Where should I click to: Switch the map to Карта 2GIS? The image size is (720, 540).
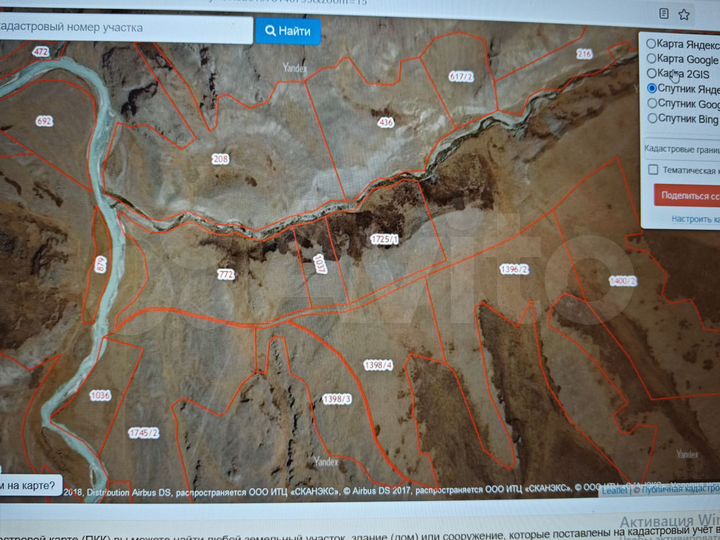coord(652,74)
